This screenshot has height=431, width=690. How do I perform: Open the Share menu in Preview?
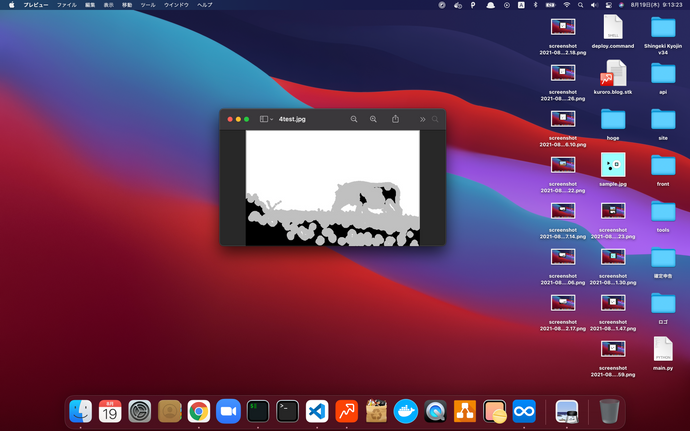(395, 119)
